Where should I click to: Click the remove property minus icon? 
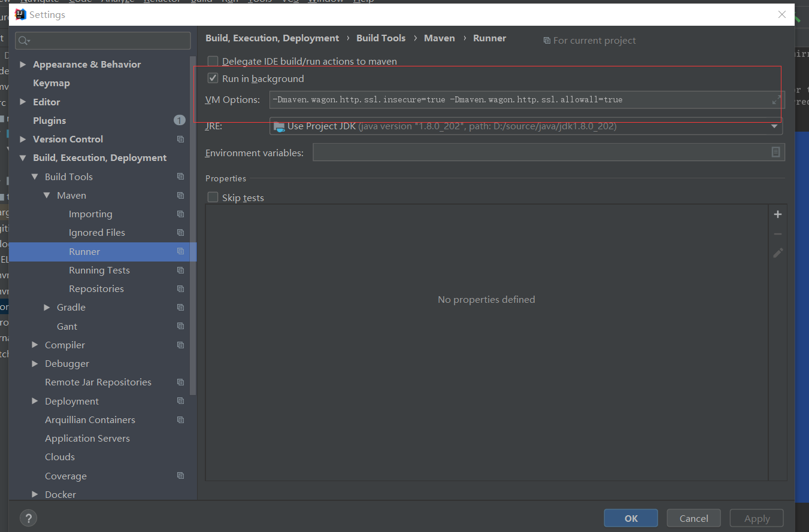pyautogui.click(x=778, y=234)
